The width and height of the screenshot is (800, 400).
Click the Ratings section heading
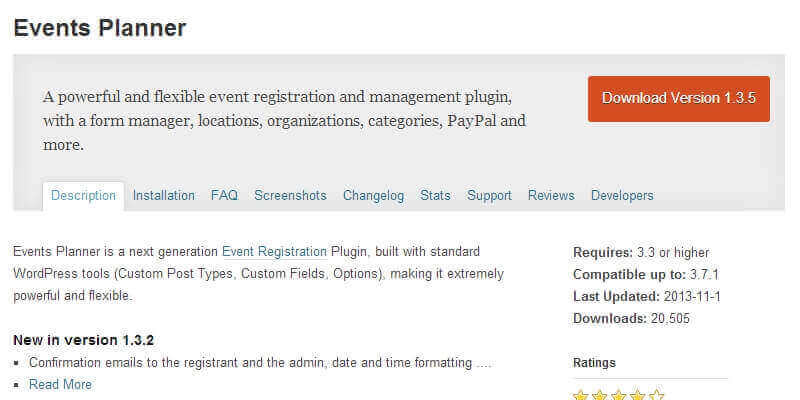click(x=594, y=362)
